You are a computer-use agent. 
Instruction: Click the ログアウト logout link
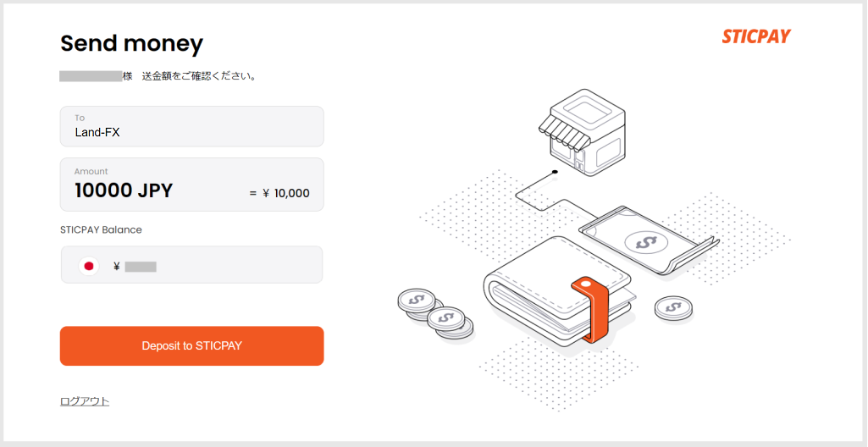pos(85,401)
